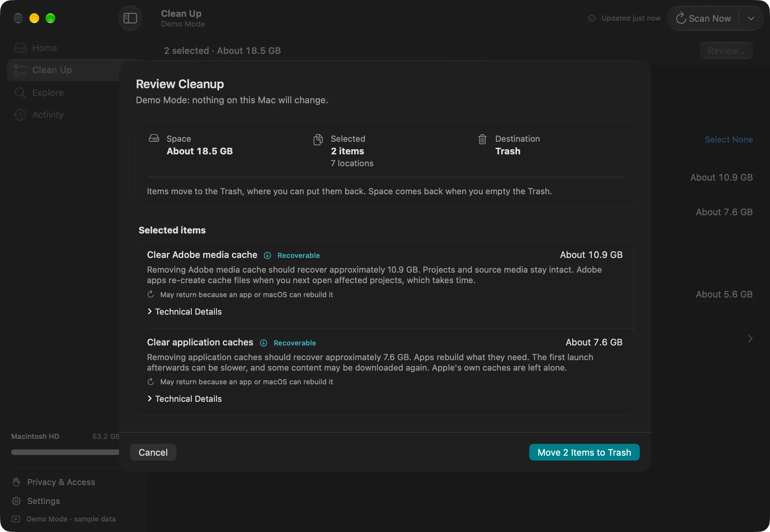
Task: Click the Demo Mode · sample data label
Action: 71,519
